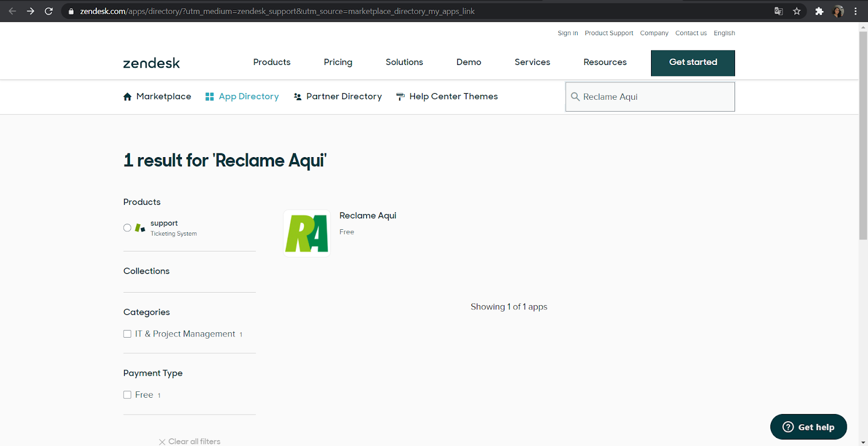This screenshot has width=868, height=446.
Task: Click the Marketplace home icon
Action: 127,96
